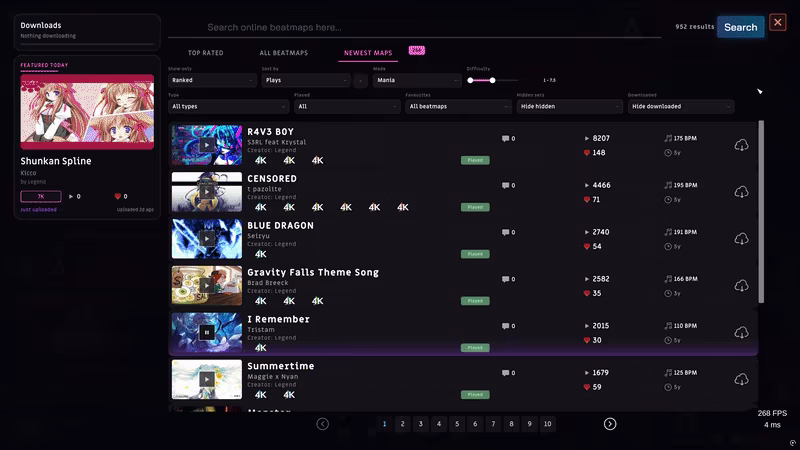Play preview of Gravity Falls Theme Song
This screenshot has height=450, width=800.
[207, 286]
